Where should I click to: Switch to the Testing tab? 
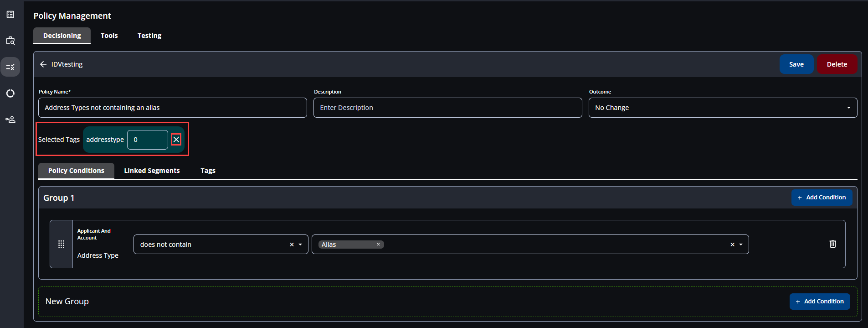149,36
